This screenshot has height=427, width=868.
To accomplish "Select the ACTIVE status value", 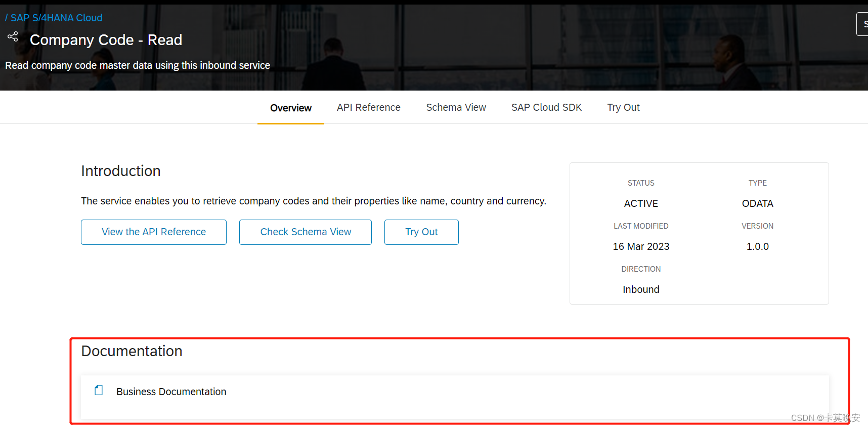I will [x=641, y=203].
